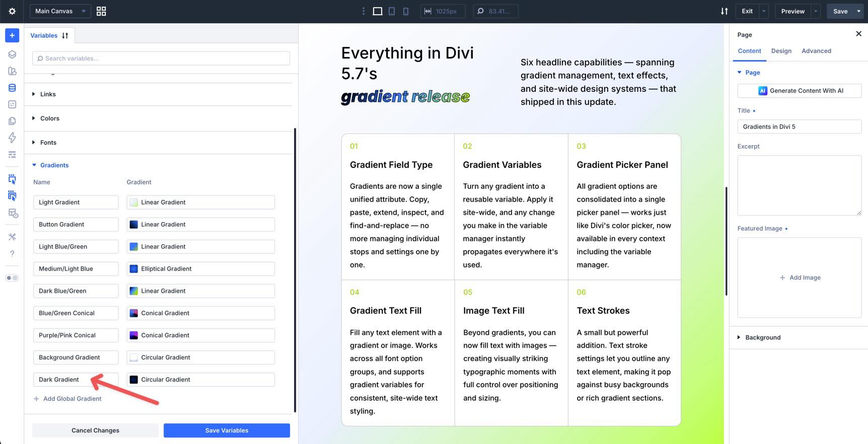Click the Preview button
868x444 pixels.
tap(792, 11)
